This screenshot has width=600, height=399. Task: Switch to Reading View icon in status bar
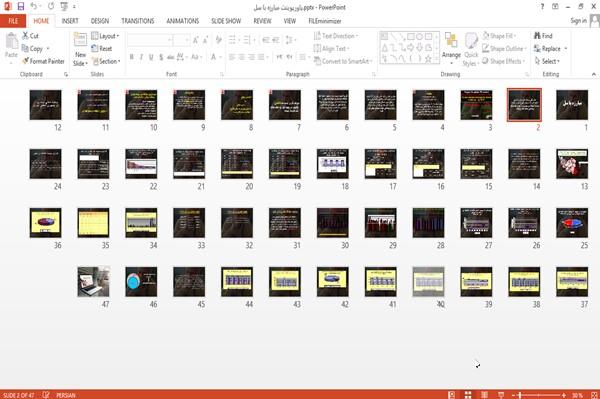(x=484, y=395)
